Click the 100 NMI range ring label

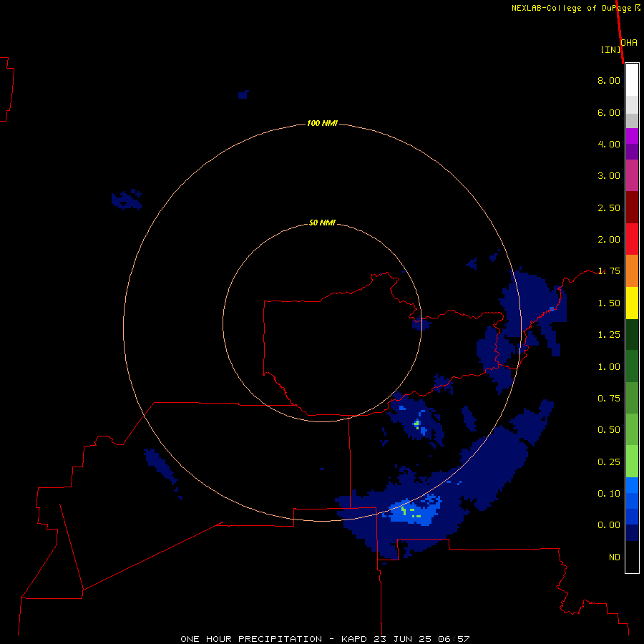click(322, 123)
